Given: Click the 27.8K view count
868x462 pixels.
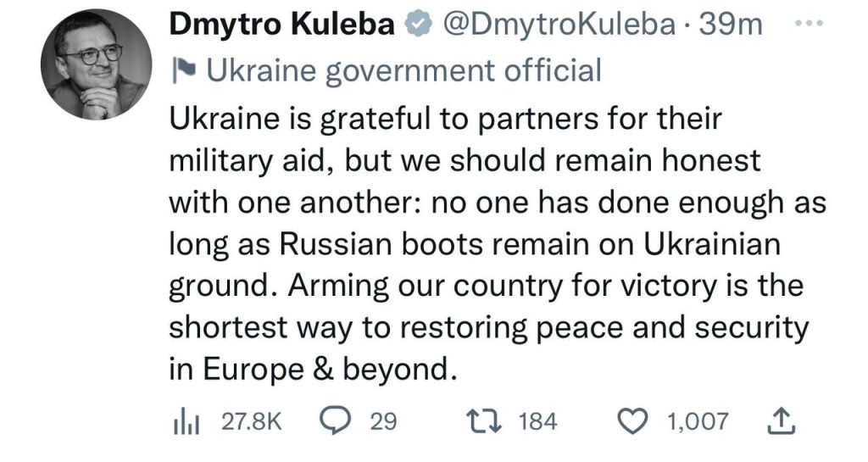Looking at the screenshot, I should click(249, 421).
